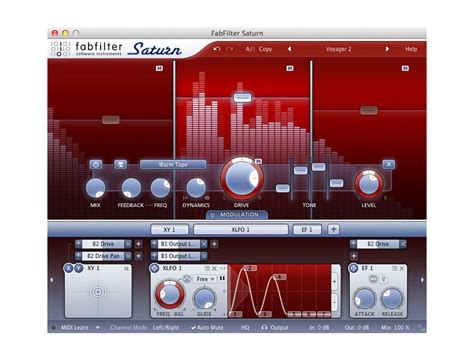The width and height of the screenshot is (474, 361).
Task: Close the XLFO 1 source panel
Action: [214, 268]
